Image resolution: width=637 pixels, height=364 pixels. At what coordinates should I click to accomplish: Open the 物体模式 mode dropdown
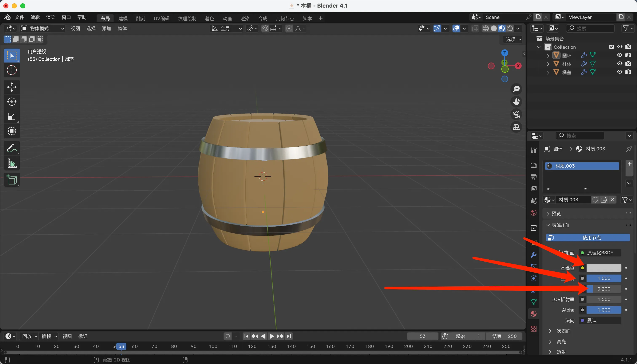[x=43, y=28]
